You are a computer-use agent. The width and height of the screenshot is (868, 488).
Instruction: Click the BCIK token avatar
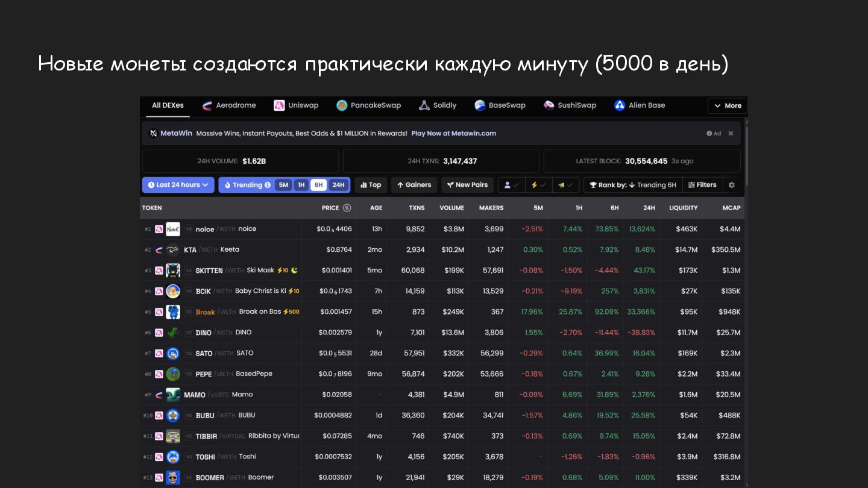point(173,291)
